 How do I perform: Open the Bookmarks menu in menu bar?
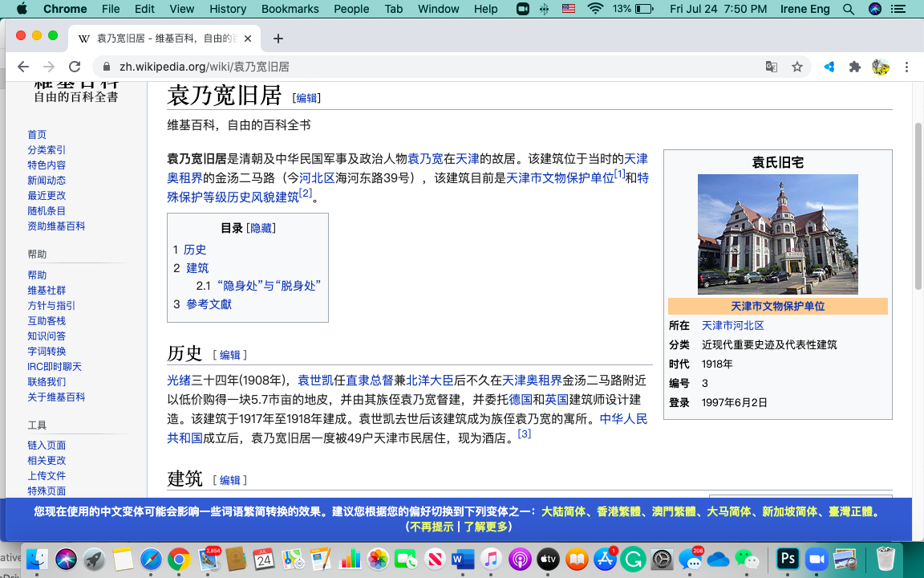pos(290,9)
